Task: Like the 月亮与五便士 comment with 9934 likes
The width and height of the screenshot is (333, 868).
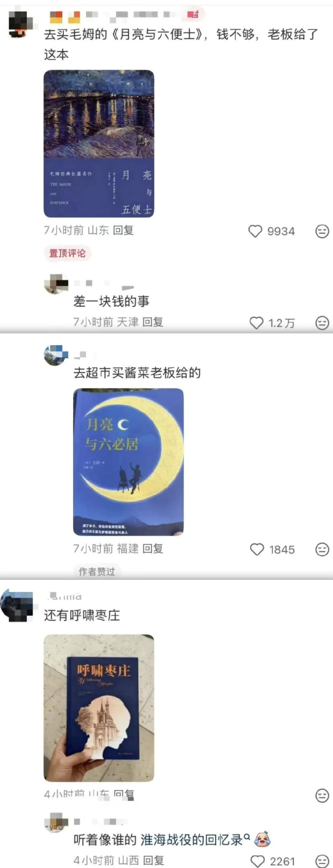Action: coord(255,231)
